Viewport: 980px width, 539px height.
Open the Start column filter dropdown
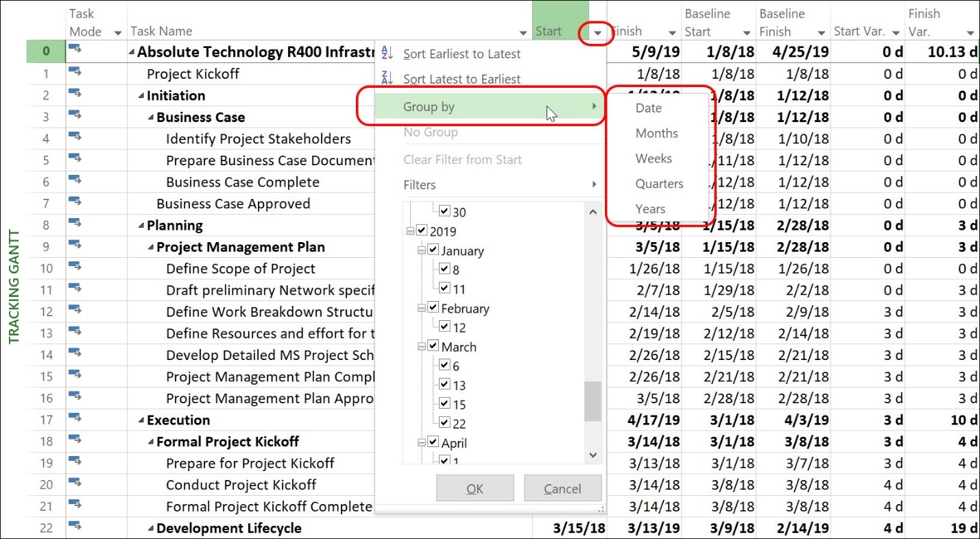(598, 32)
